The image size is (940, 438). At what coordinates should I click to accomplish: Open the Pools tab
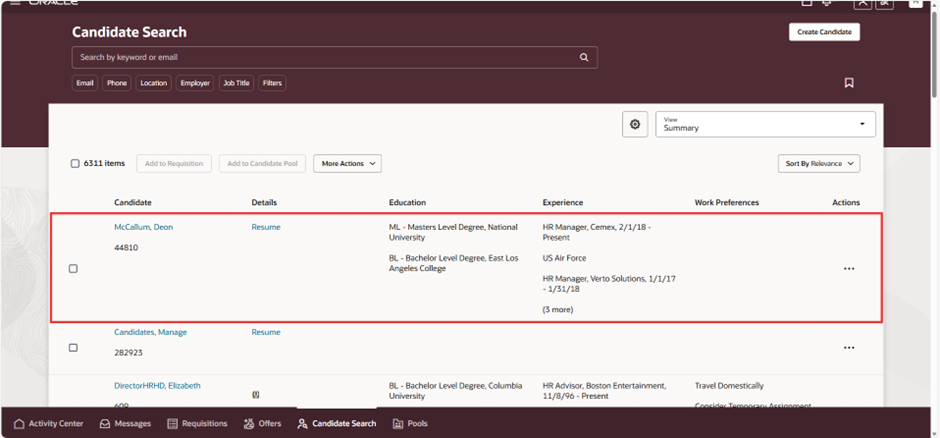410,424
